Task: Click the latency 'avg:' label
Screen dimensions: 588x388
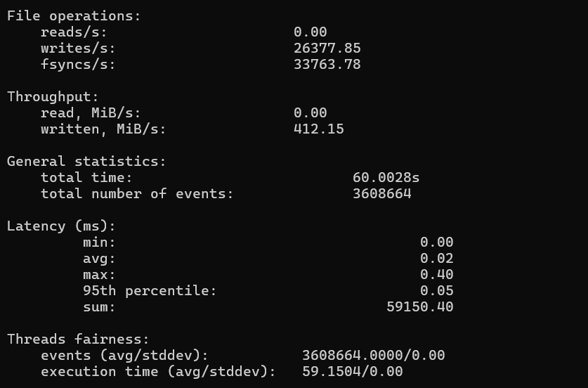Action: pos(99,259)
